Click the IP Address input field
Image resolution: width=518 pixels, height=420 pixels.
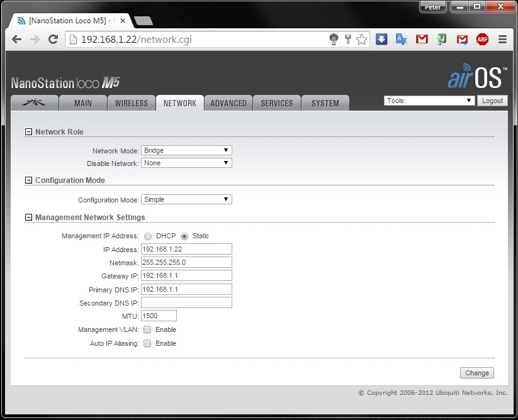pyautogui.click(x=186, y=249)
